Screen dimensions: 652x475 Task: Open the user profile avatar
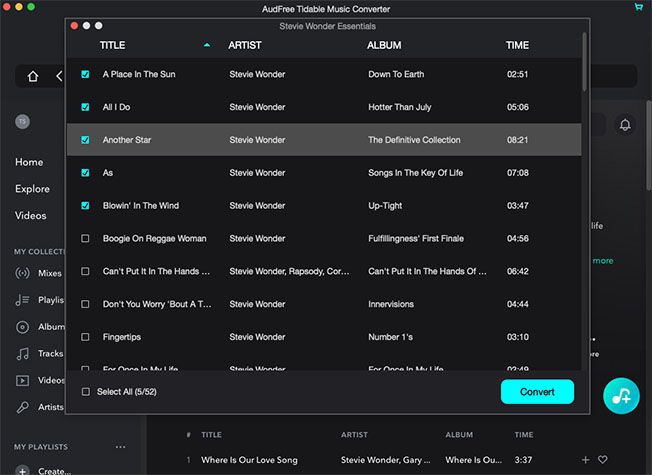point(22,121)
